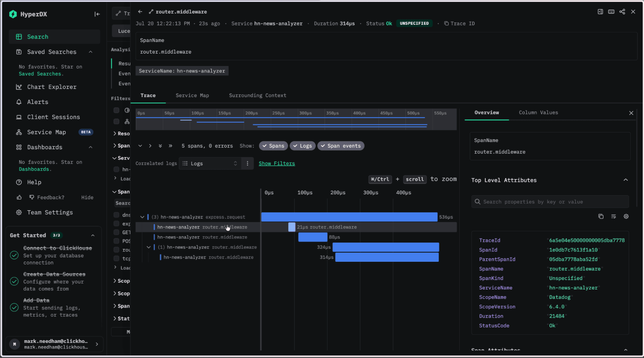Show the keyboard shortcuts icon
This screenshot has height=358, width=644.
(611, 12)
